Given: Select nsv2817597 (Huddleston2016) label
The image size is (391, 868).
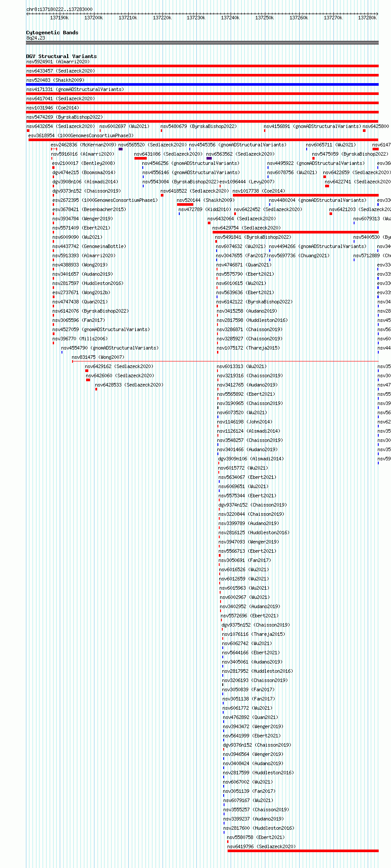Looking at the screenshot, I should click(x=88, y=283).
